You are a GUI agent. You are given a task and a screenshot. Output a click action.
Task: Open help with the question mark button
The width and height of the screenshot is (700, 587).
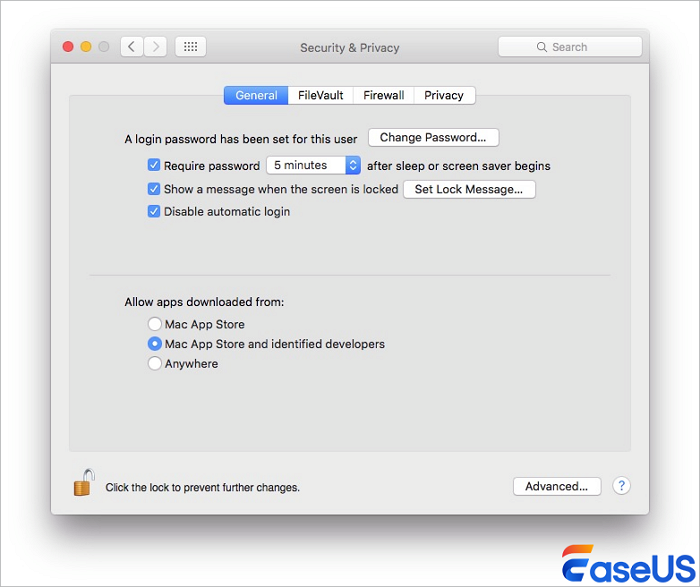[x=621, y=486]
